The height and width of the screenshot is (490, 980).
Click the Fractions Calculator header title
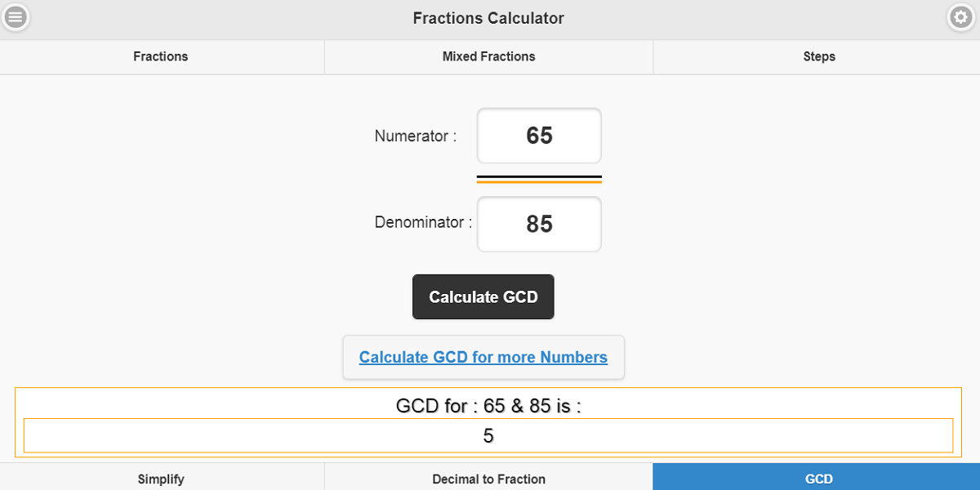coord(488,18)
